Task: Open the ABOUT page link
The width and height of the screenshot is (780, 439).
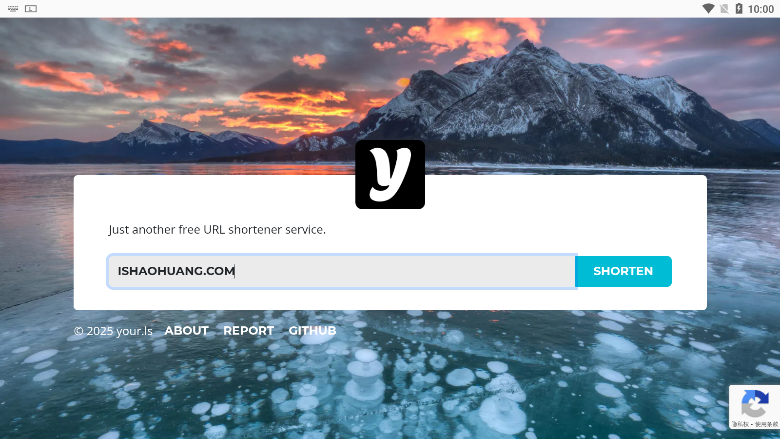Action: point(187,331)
